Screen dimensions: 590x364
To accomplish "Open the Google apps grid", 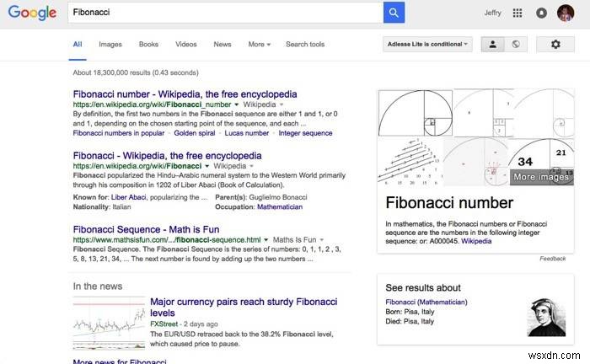I will (x=518, y=13).
